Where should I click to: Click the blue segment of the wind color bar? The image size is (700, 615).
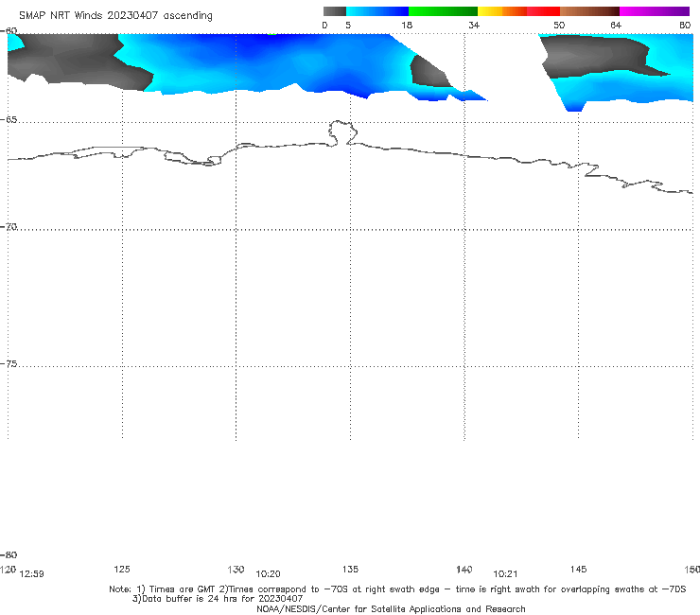(377, 11)
